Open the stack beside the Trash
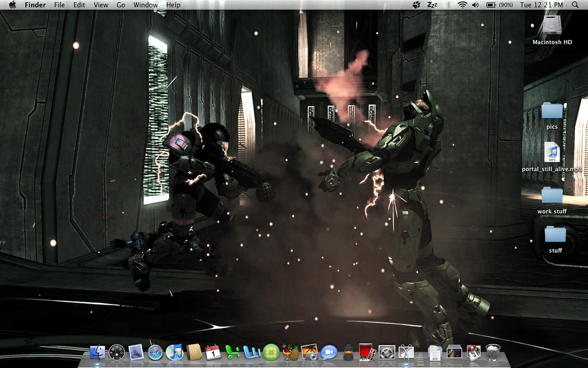This screenshot has height=368, width=588. [474, 353]
